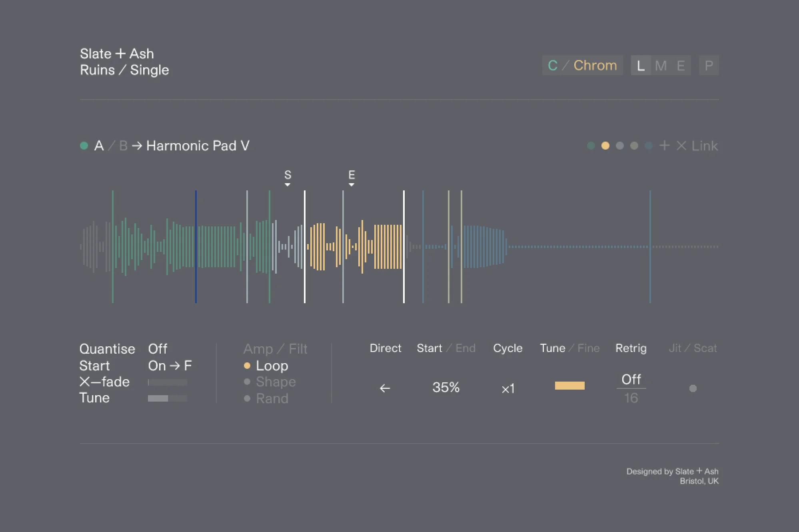Change the Quantise Off value
This screenshot has width=799, height=532.
(x=158, y=349)
